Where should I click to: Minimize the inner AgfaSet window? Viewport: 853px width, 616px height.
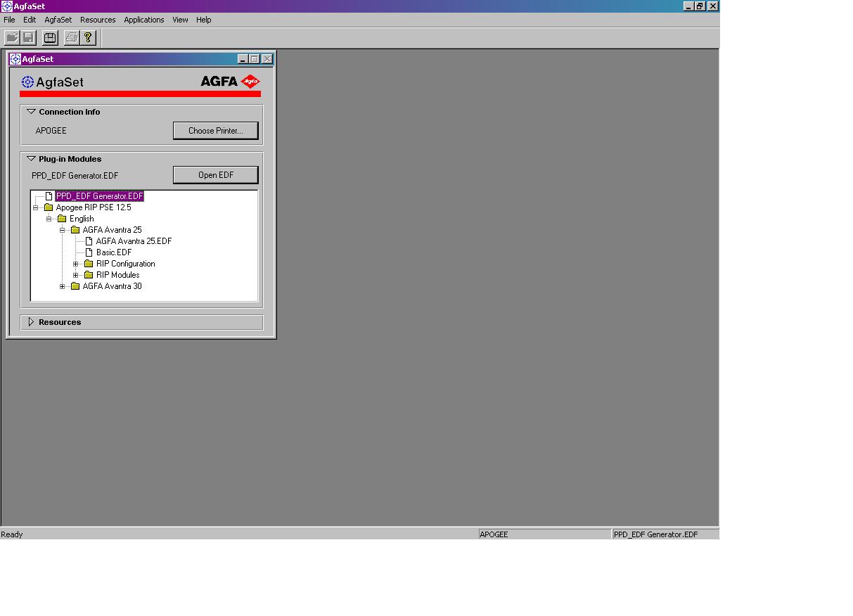pos(243,59)
